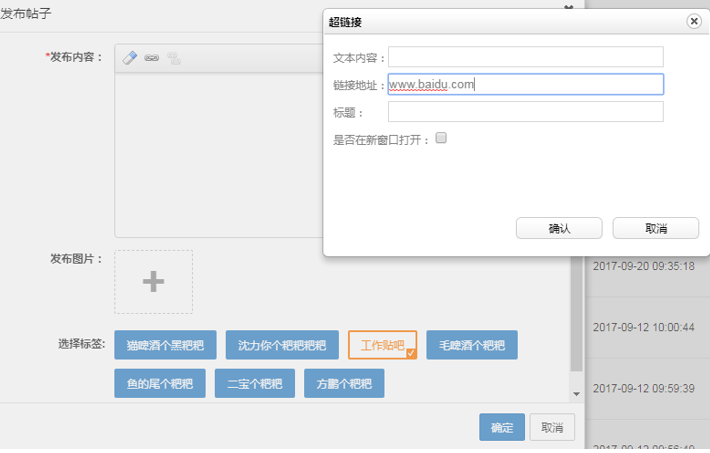
Task: Pick the 二宝个粑粑 tag
Action: (x=254, y=383)
